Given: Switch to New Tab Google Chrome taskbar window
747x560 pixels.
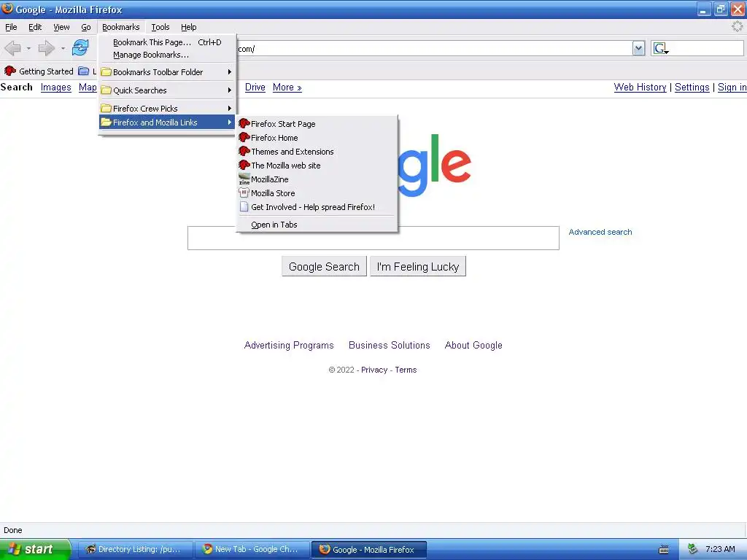Looking at the screenshot, I should 252,550.
